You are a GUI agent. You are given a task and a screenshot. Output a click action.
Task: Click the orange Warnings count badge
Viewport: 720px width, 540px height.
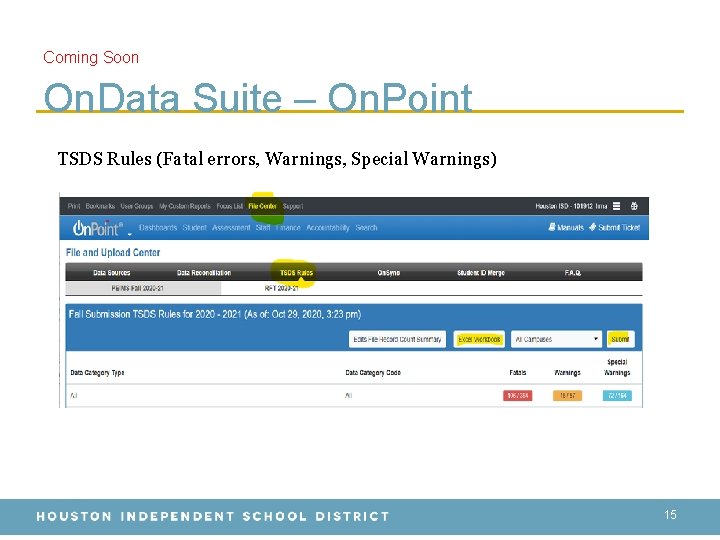click(568, 395)
